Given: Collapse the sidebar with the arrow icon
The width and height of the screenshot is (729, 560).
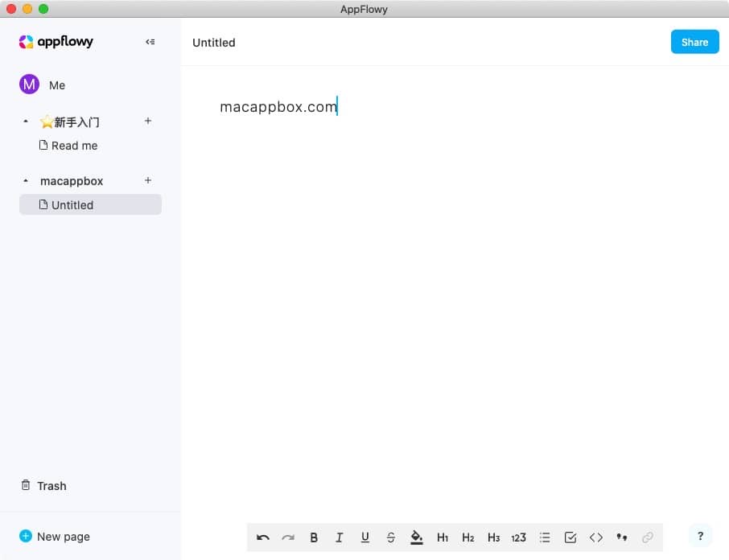Looking at the screenshot, I should coord(150,42).
